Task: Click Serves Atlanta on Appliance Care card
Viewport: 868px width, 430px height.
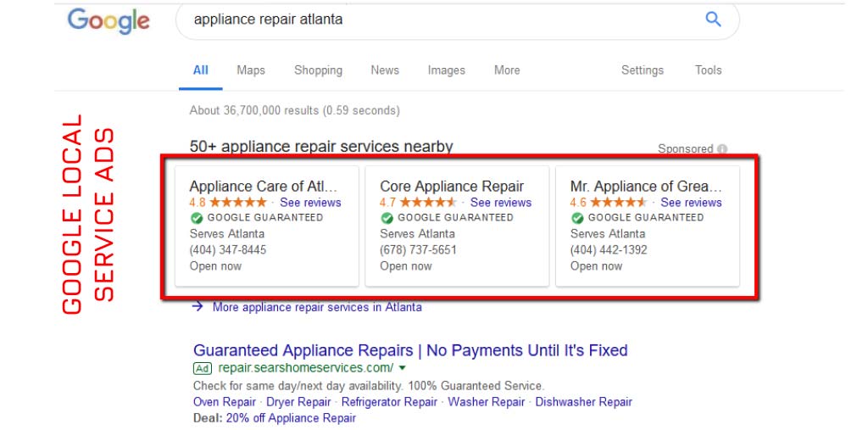Action: tap(227, 234)
